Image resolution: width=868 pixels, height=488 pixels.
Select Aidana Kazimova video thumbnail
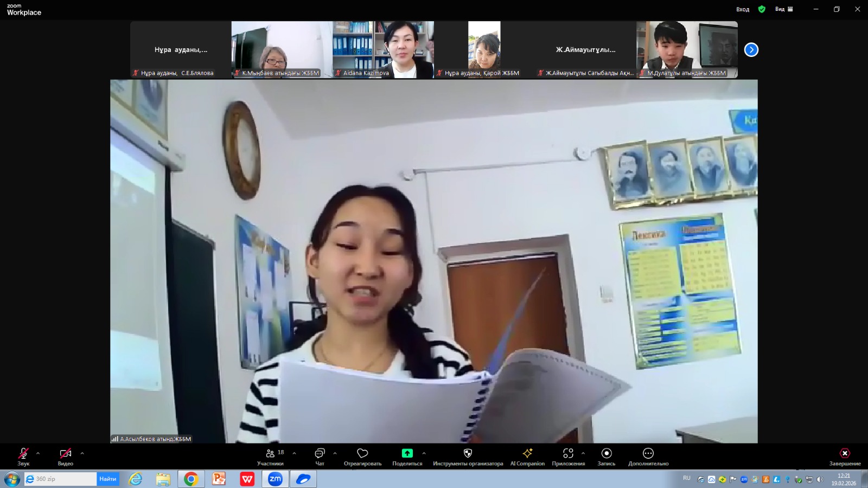(x=383, y=49)
